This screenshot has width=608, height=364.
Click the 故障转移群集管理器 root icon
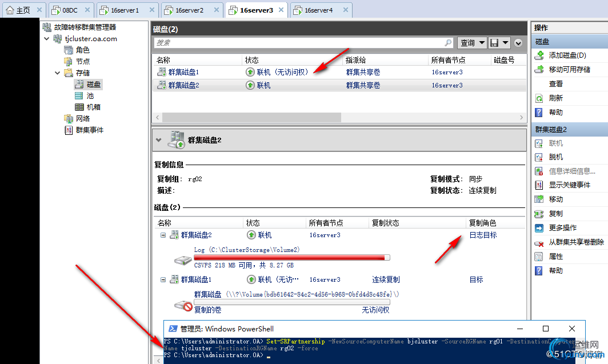pyautogui.click(x=47, y=27)
